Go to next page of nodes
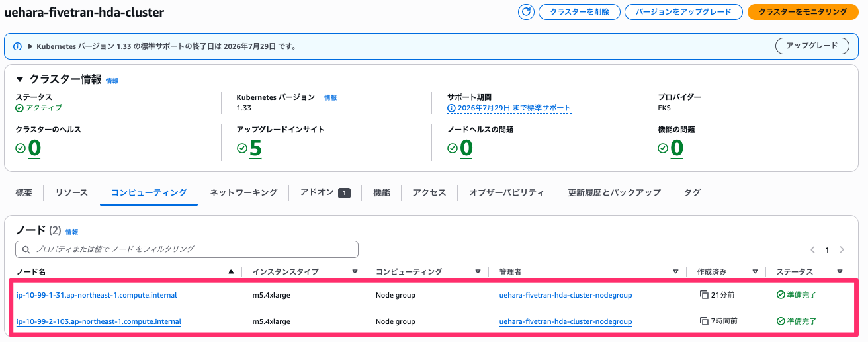868x342 pixels. click(x=842, y=250)
